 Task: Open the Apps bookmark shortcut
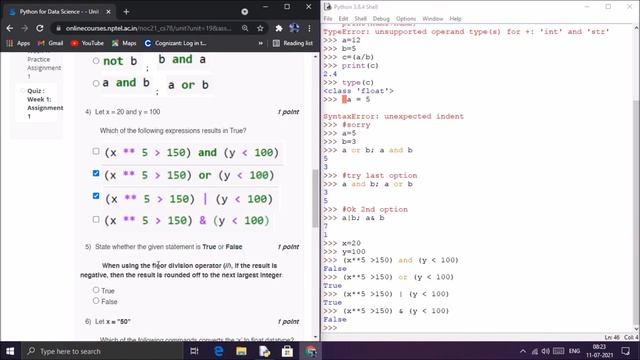click(18, 43)
